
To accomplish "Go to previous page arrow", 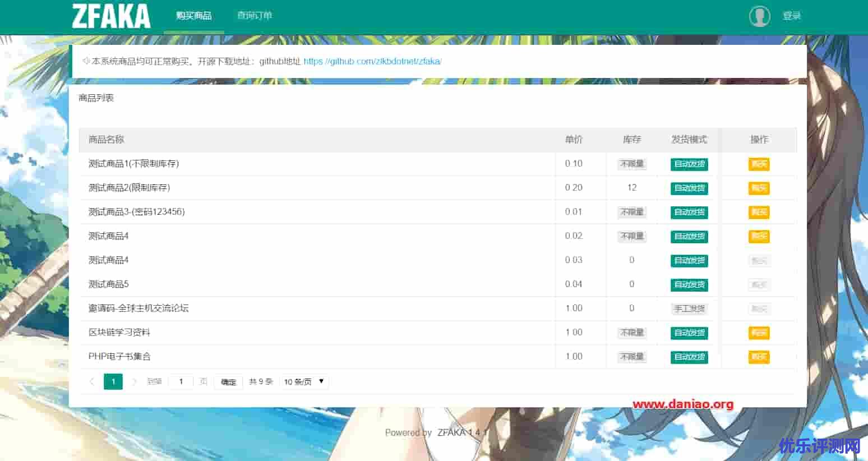I will tap(92, 381).
